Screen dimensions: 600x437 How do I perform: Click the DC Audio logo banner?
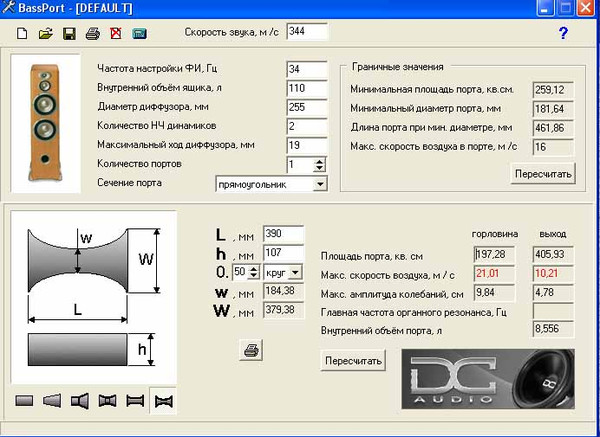488,378
